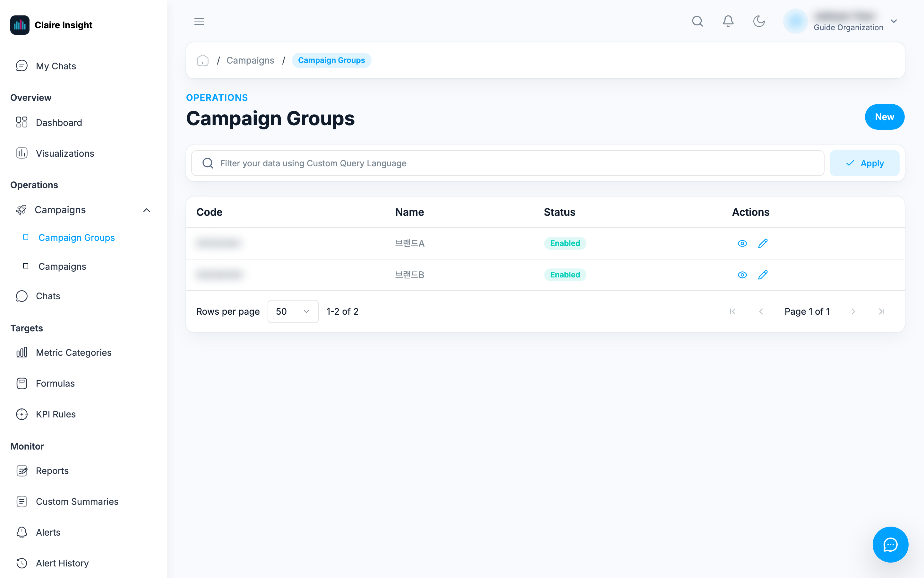
Task: Select Campaigns sub-item in sidebar
Action: coord(62,267)
